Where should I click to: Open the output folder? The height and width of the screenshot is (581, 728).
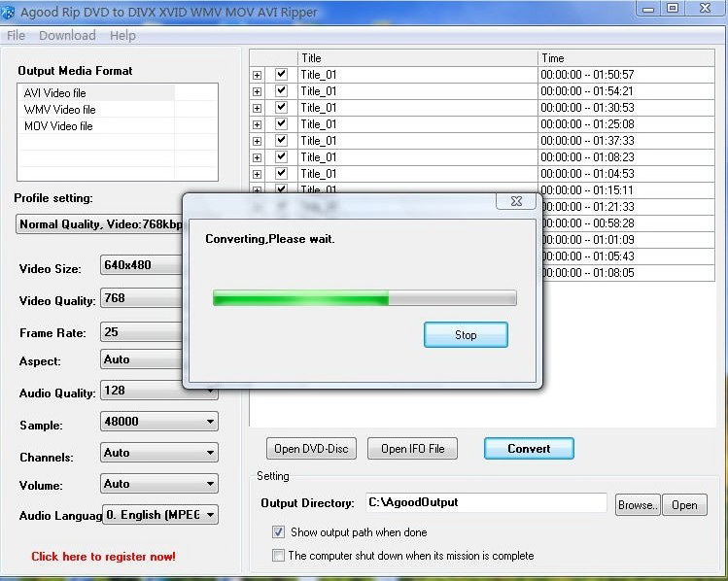(684, 505)
